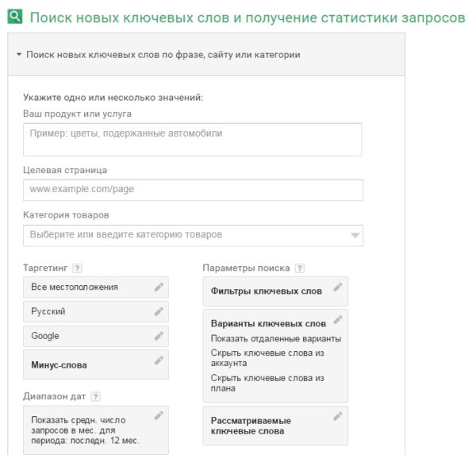Click help icon beside Диапазон дат
Viewport: 476px width, 455px height.
95,395
